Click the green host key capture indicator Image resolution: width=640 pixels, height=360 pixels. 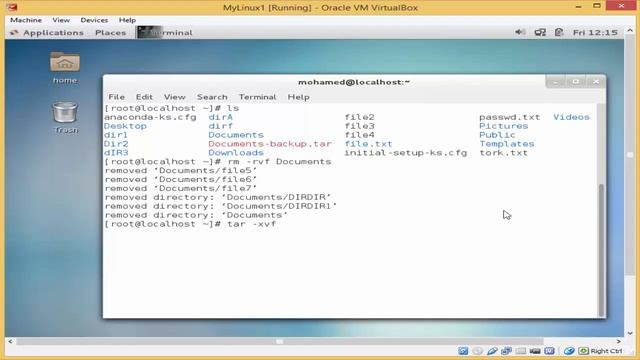(584, 351)
